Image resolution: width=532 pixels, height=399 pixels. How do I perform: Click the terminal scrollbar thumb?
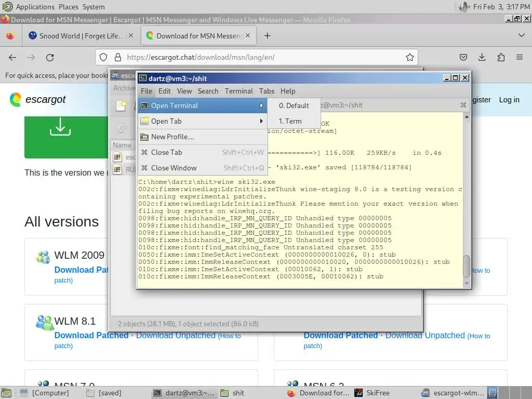point(467,267)
